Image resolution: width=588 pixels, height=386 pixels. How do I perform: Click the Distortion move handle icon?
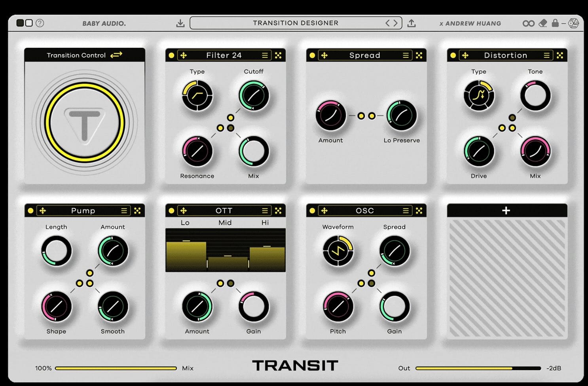[x=465, y=55]
